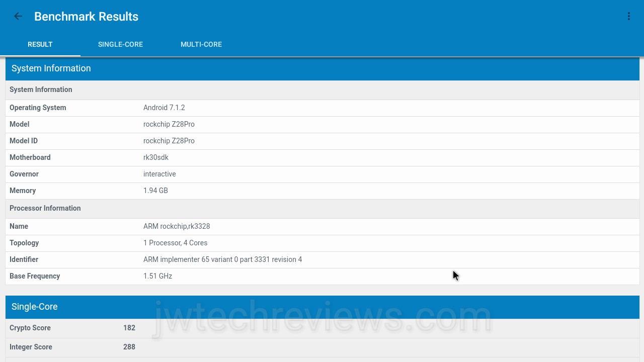Select the RESULT tab
Viewport: 644px width, 362px height.
(40, 44)
